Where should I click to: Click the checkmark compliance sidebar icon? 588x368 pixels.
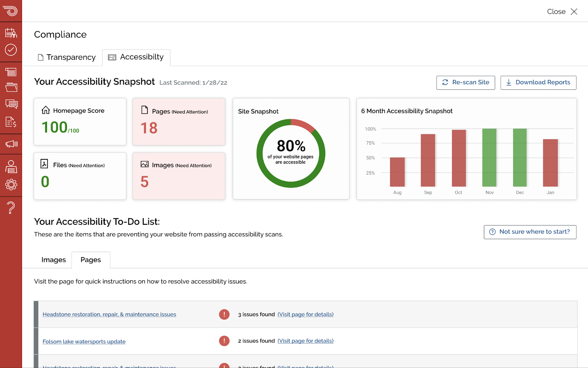(11, 50)
